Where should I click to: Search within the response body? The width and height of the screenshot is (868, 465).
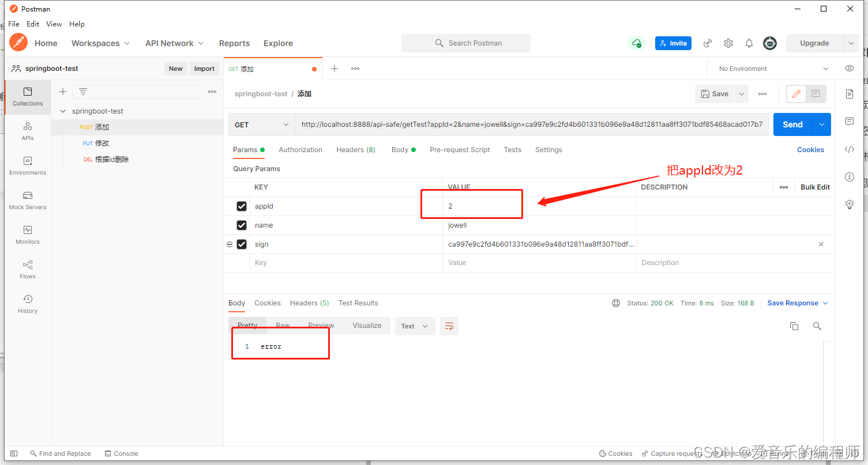[x=817, y=326]
